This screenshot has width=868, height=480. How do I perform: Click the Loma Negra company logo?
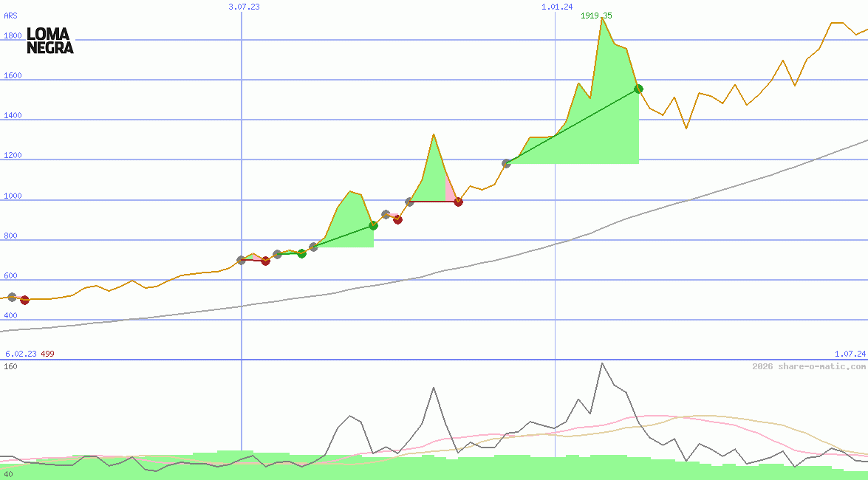coord(50,41)
